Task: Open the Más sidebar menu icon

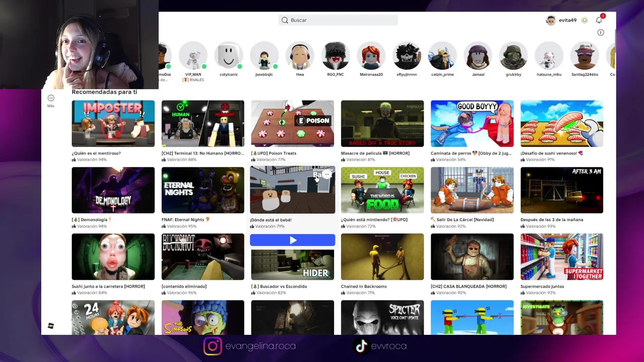Action: 51,98
